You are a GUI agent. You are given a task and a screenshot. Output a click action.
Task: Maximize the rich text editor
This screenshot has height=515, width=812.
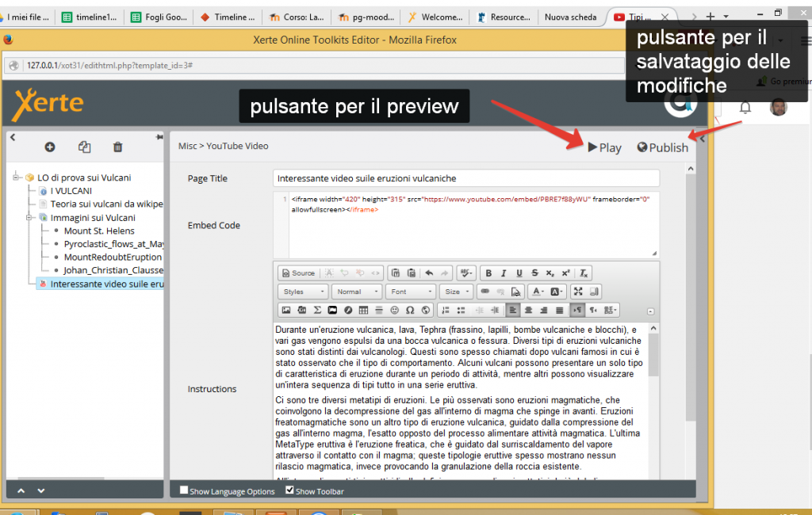coord(578,292)
